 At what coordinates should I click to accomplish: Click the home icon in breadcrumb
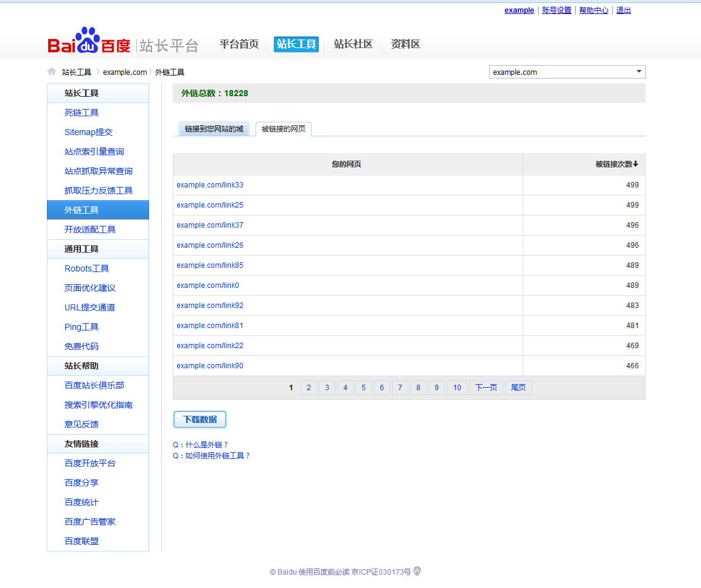[52, 72]
